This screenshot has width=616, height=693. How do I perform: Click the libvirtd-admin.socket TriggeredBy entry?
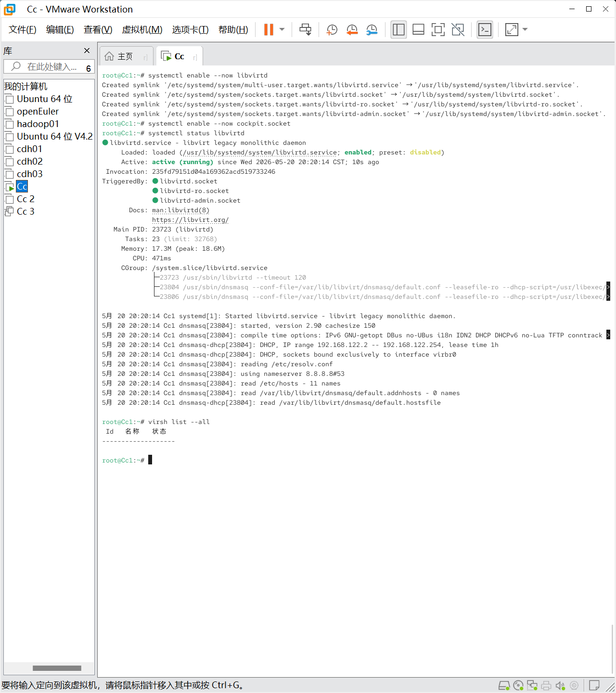click(x=196, y=201)
